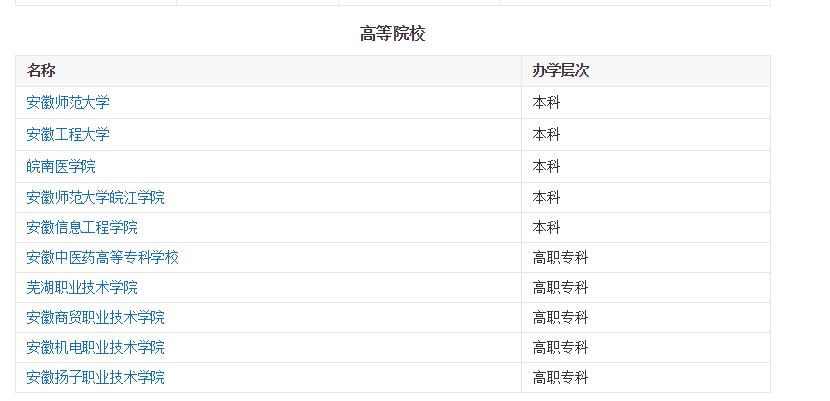Click the 高等院校 table title
The width and height of the screenshot is (830, 401).
click(392, 34)
